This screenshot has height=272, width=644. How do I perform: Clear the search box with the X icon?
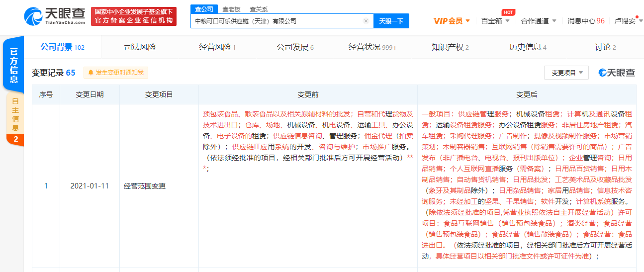366,21
